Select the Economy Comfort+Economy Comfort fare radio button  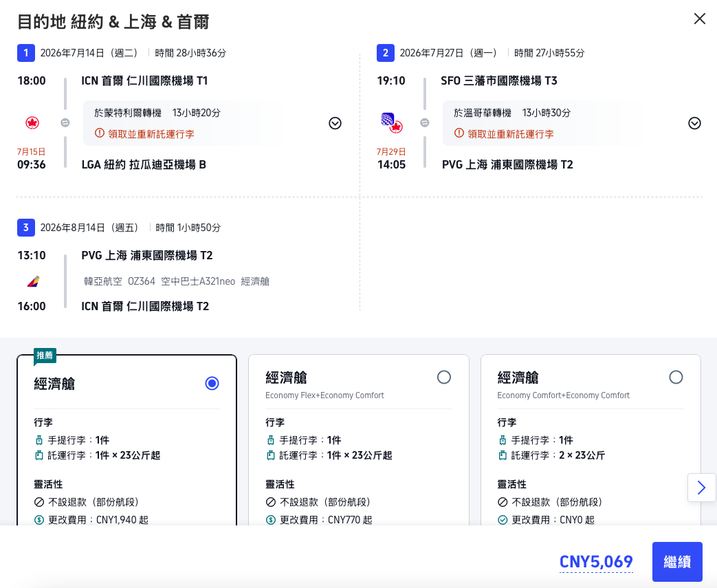click(x=676, y=377)
